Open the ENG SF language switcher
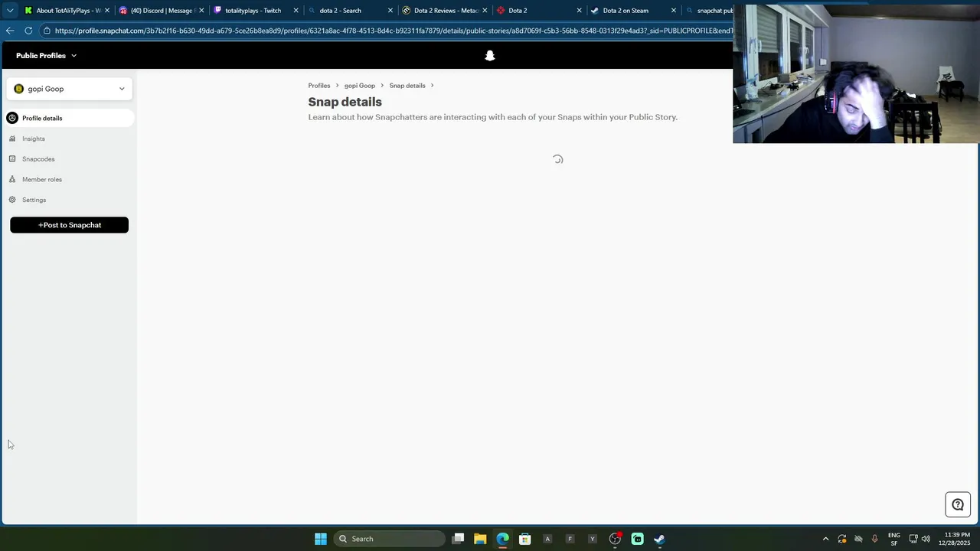This screenshot has height=551, width=980. 893,539
